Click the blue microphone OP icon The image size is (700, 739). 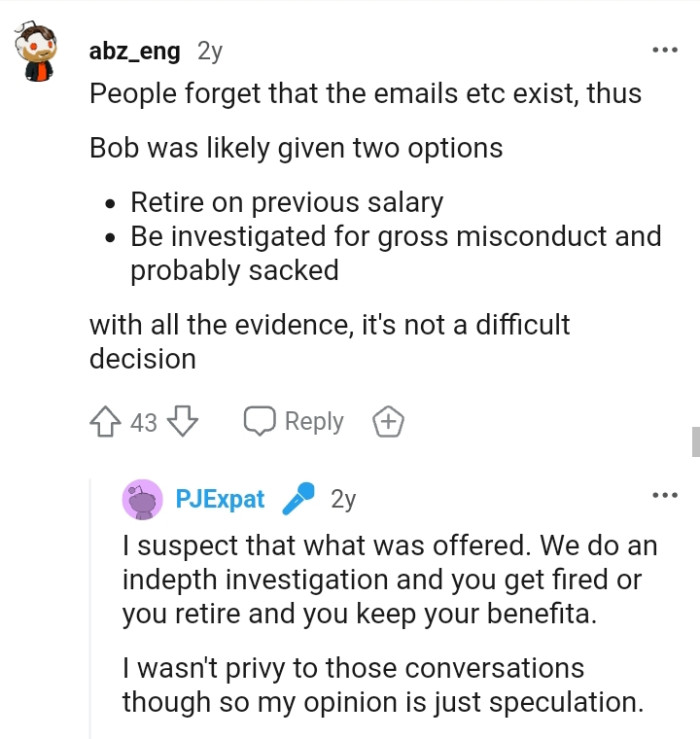pyautogui.click(x=299, y=498)
